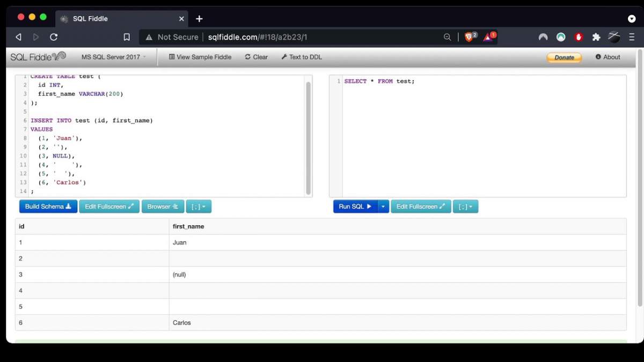This screenshot has width=644, height=362.
Task: Open Brave Shields lion icon
Action: pyautogui.click(x=470, y=36)
